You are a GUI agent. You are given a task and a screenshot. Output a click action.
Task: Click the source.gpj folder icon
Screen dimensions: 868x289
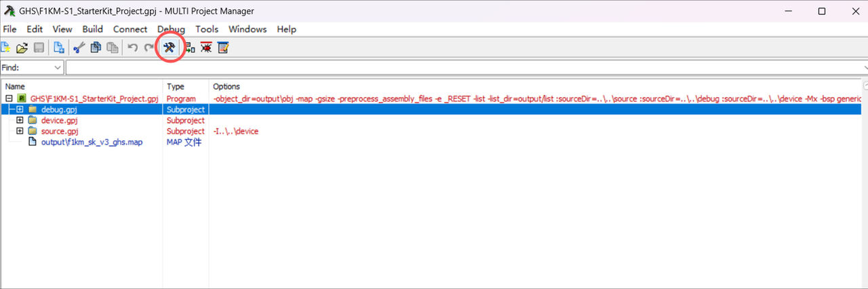pos(32,131)
